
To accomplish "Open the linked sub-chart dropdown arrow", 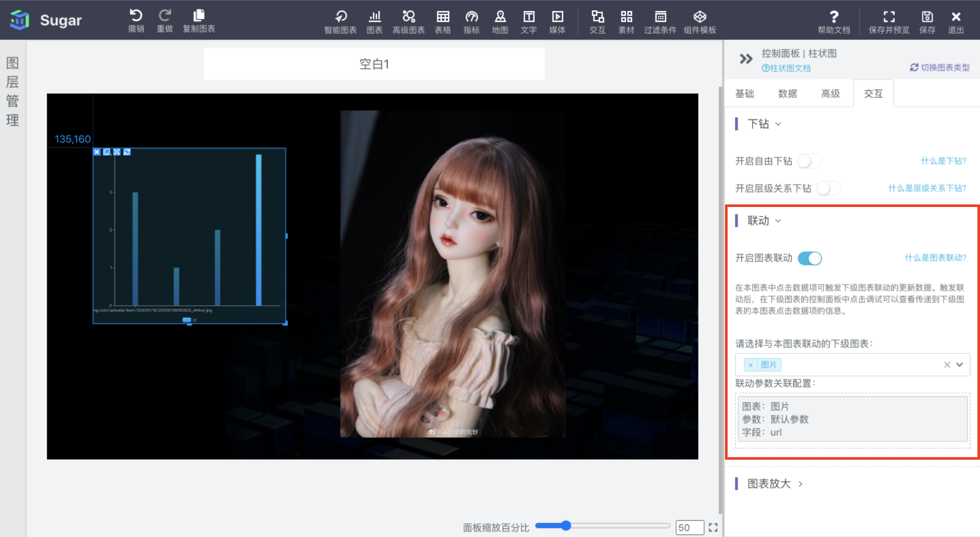I will pos(960,365).
